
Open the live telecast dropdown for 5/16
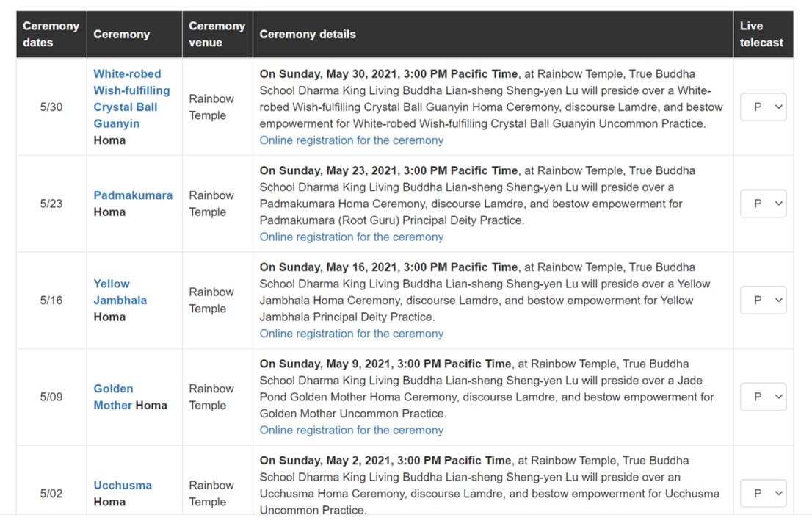click(x=763, y=300)
